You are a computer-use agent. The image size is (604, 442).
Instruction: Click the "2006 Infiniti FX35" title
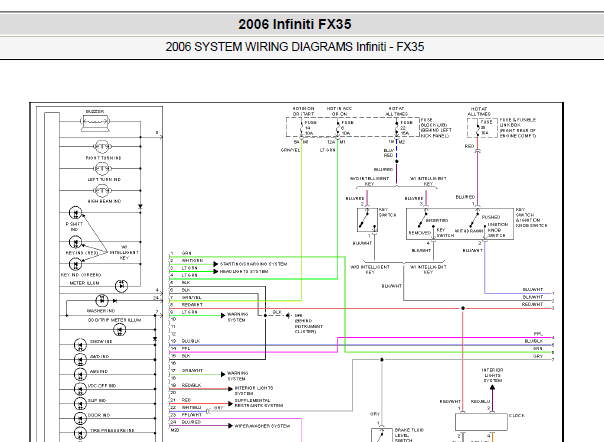point(295,24)
